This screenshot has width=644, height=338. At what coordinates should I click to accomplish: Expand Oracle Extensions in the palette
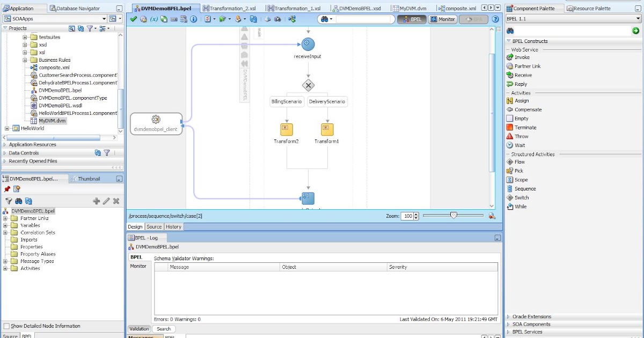pyautogui.click(x=508, y=316)
